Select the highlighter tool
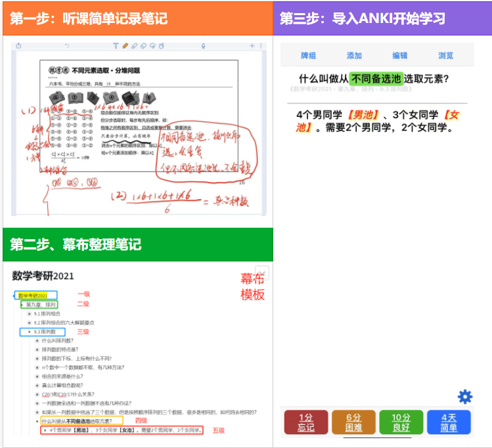The width and height of the screenshot is (492, 448). [134, 46]
